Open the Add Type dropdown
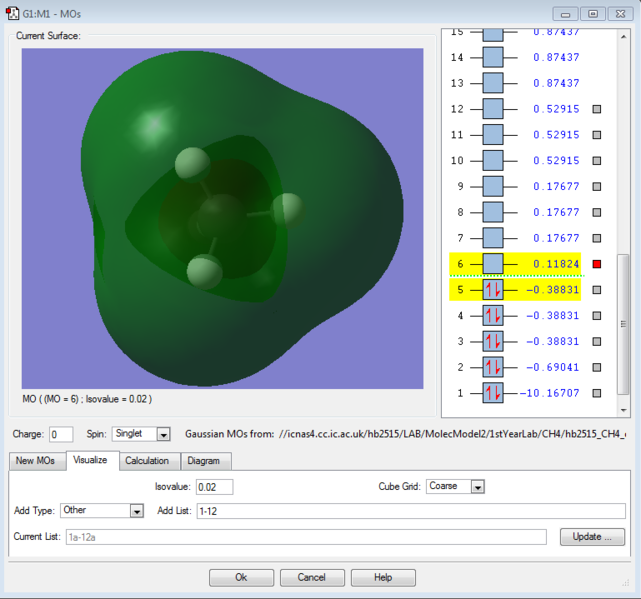Image resolution: width=641 pixels, height=599 pixels. tap(137, 511)
